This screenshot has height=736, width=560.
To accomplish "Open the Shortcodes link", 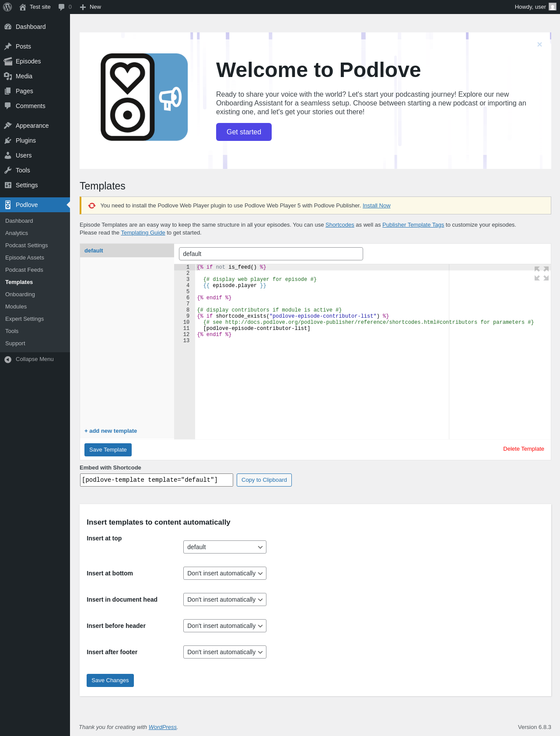I will coord(340,225).
